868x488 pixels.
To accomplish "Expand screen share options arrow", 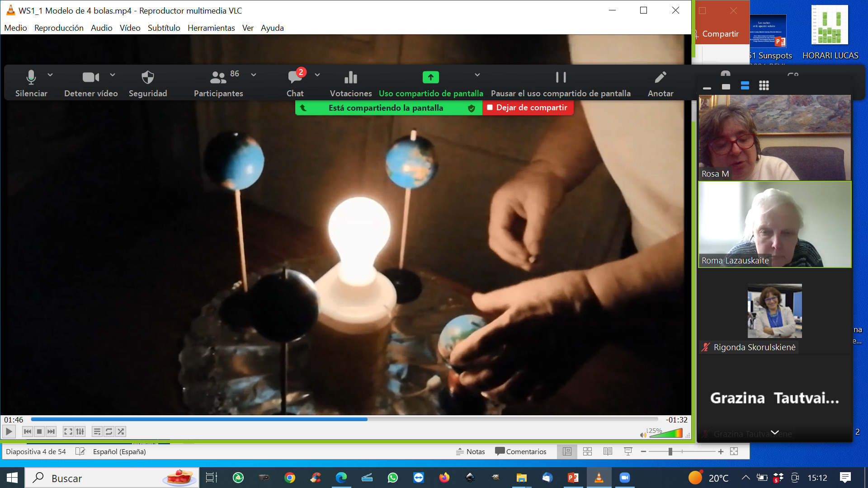I will pyautogui.click(x=477, y=75).
